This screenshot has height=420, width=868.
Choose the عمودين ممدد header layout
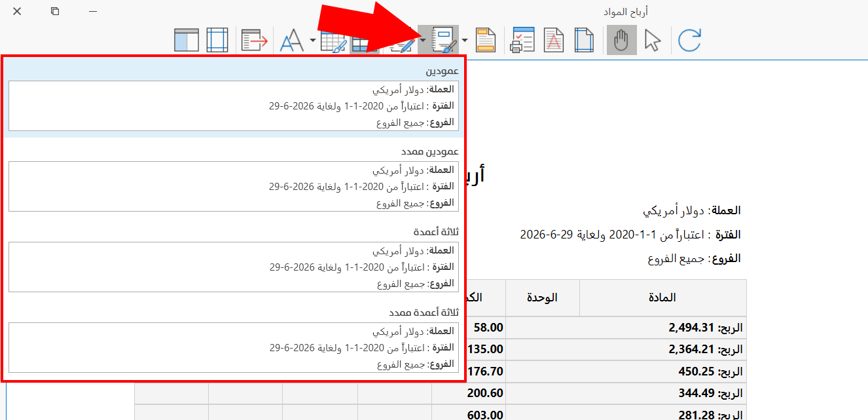[x=234, y=178]
